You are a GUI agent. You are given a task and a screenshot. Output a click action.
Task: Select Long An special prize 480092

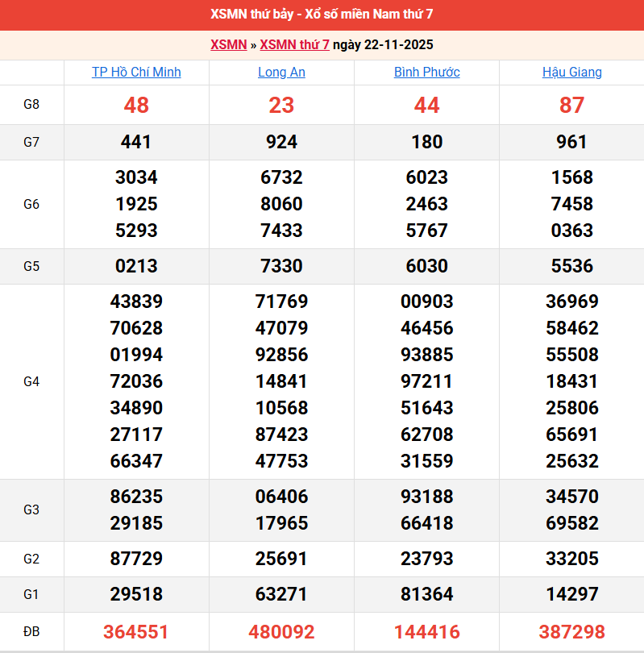[281, 631]
